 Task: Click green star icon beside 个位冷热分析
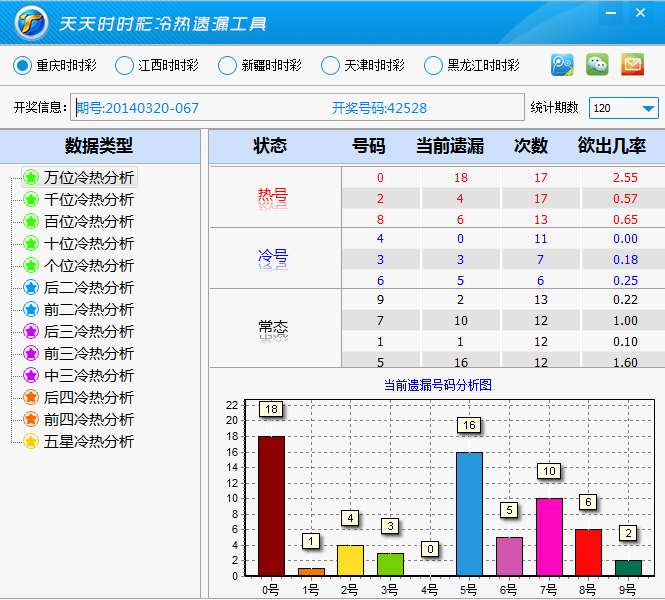pos(31,265)
